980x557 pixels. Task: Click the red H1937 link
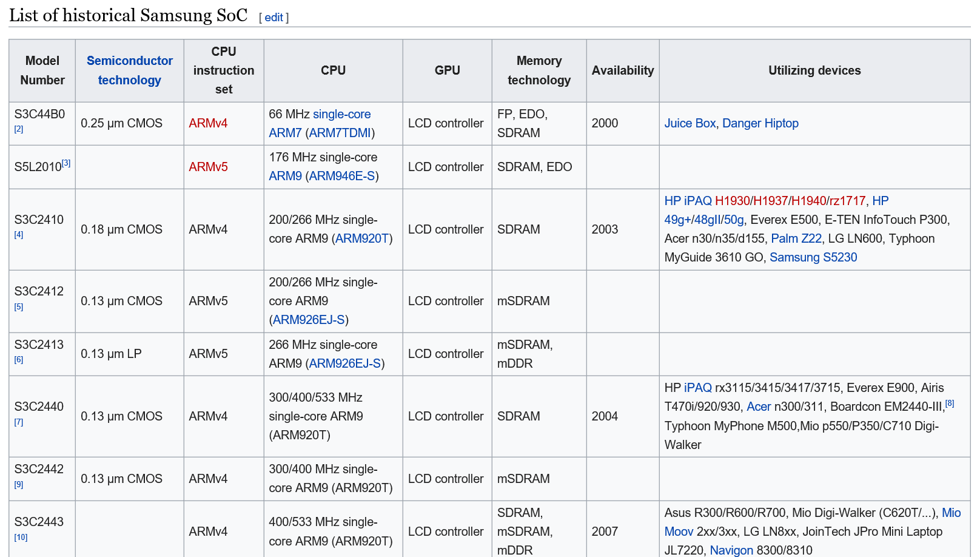coord(771,201)
